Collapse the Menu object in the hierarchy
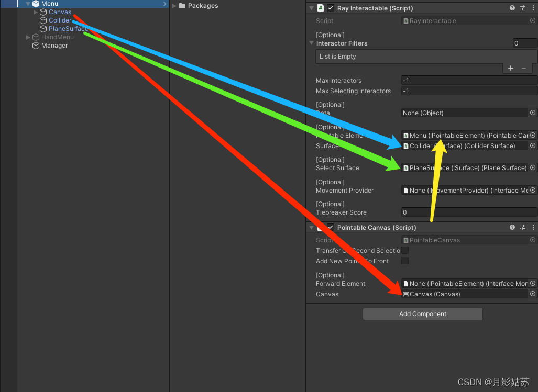 pos(28,3)
